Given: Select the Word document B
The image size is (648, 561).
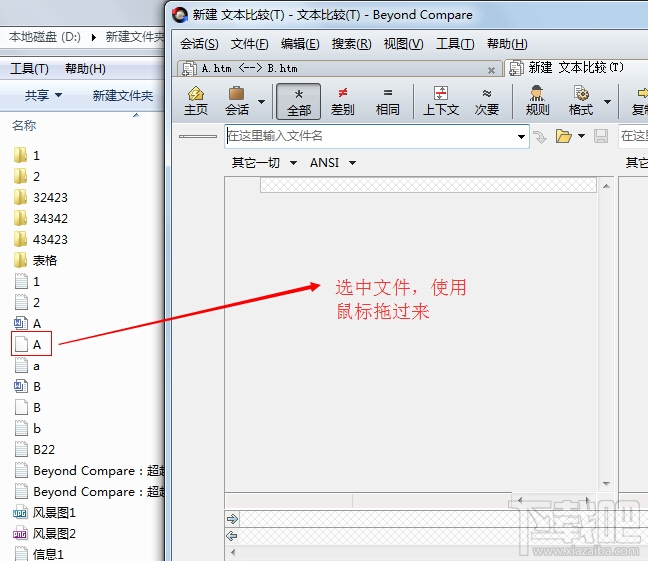Looking at the screenshot, I should point(27,387).
